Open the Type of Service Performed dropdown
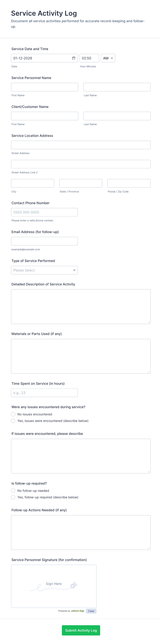160x644 pixels. [x=44, y=270]
